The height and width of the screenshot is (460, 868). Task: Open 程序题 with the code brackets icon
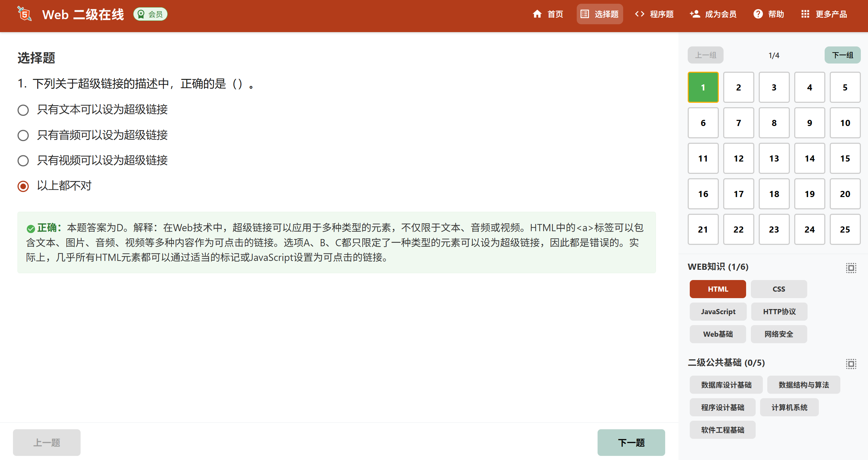(640, 14)
